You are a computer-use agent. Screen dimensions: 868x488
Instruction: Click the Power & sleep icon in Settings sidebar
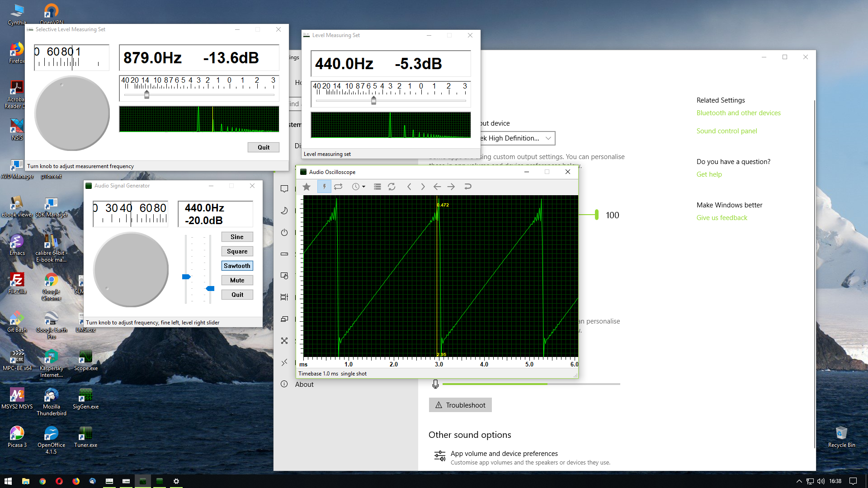(x=284, y=232)
